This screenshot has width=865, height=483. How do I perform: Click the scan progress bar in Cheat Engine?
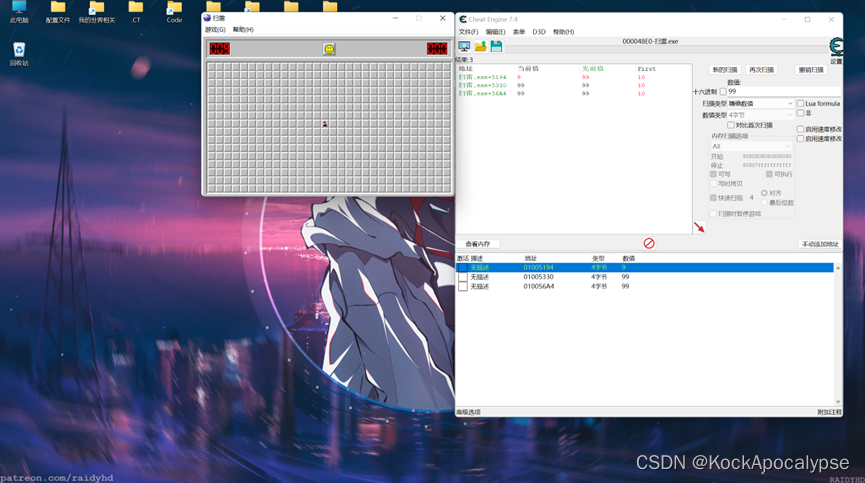(666, 49)
